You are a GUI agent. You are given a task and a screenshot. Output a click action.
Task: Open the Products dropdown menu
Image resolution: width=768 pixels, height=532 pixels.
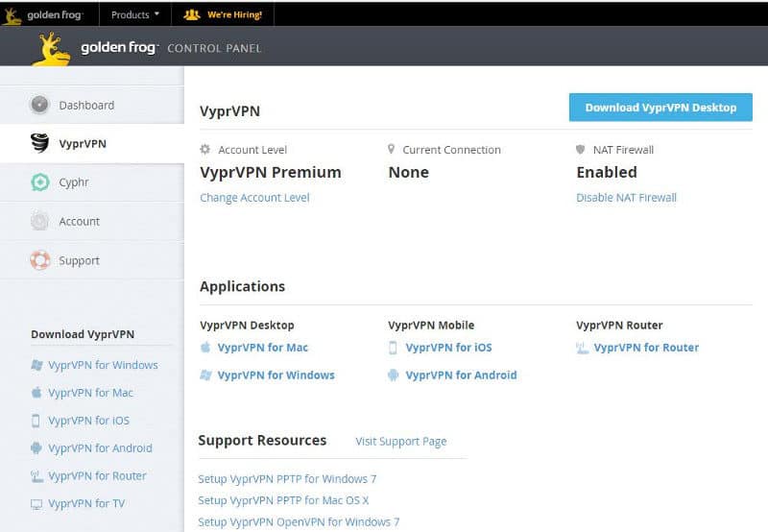point(135,15)
